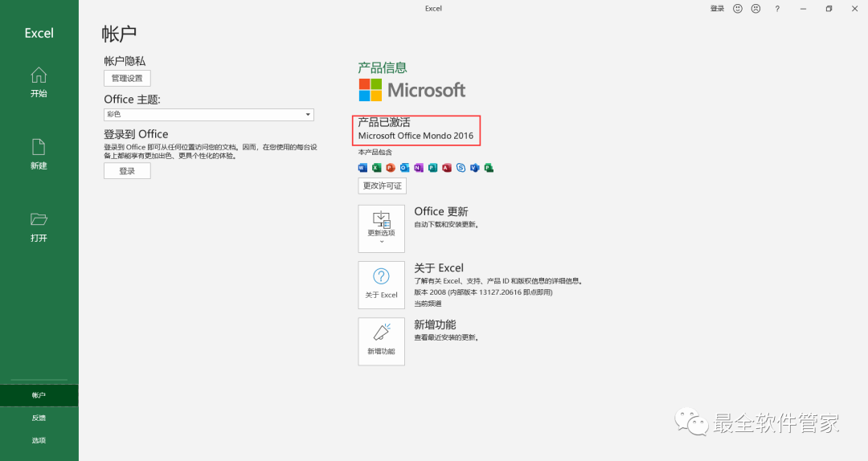Viewport: 868px width, 461px height.
Task: Select 新建 (New) in the left sidebar
Action: coord(39,154)
